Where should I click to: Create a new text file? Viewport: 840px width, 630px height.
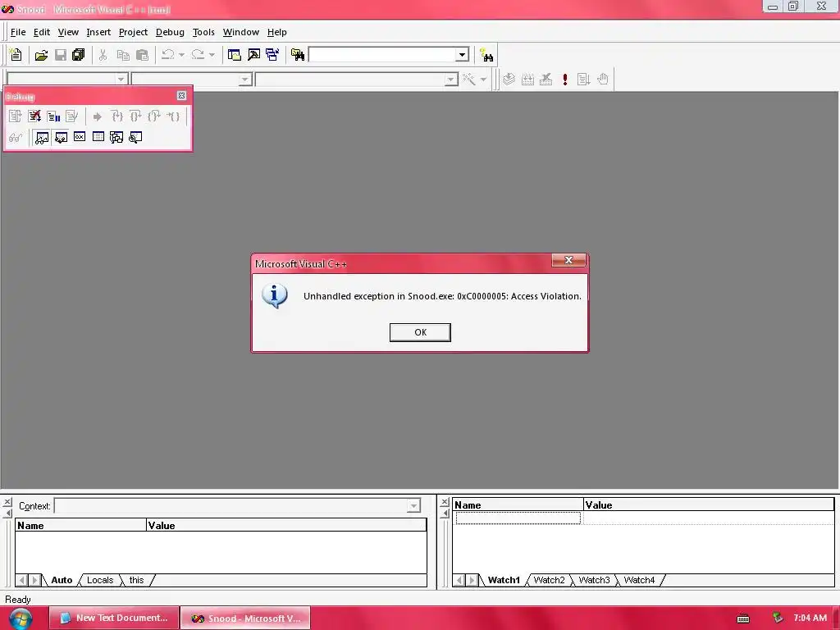click(x=16, y=55)
